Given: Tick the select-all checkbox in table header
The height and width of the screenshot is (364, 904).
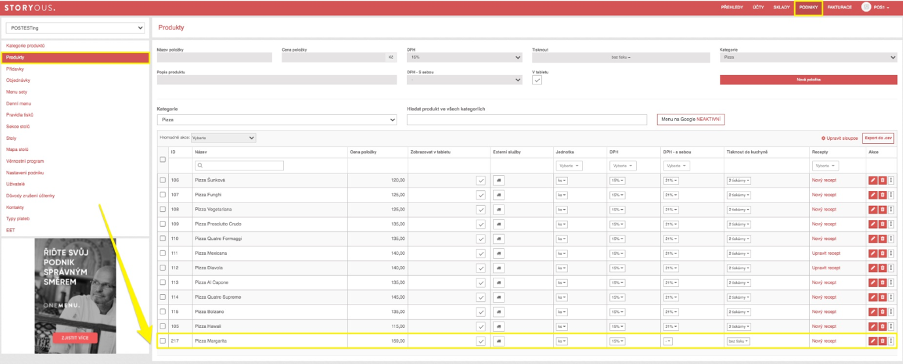Looking at the screenshot, I should click(163, 159).
